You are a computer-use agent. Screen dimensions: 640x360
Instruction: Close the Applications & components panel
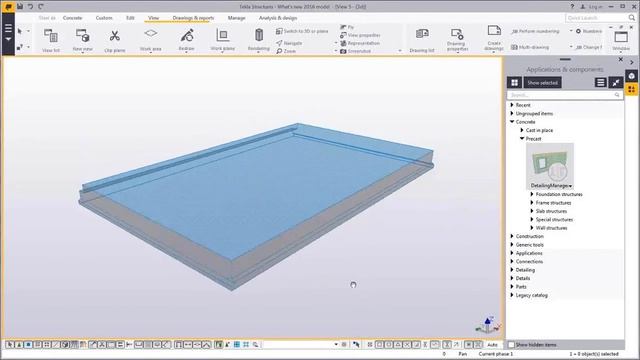620,60
